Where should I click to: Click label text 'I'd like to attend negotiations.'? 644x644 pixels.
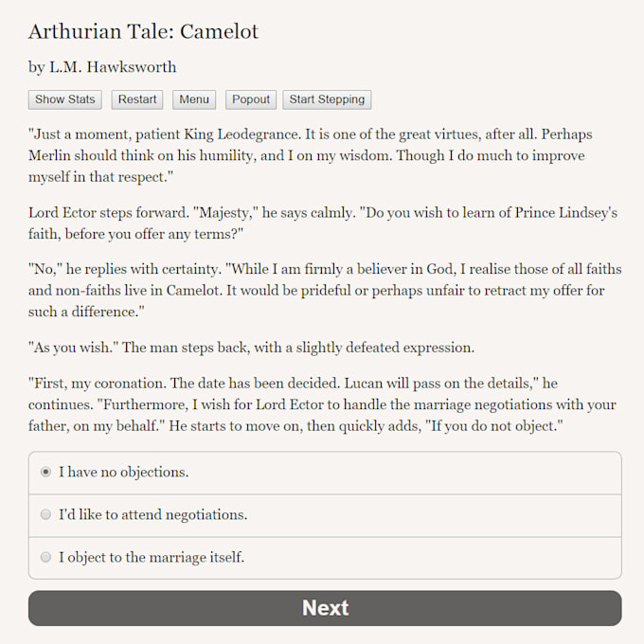(x=153, y=514)
